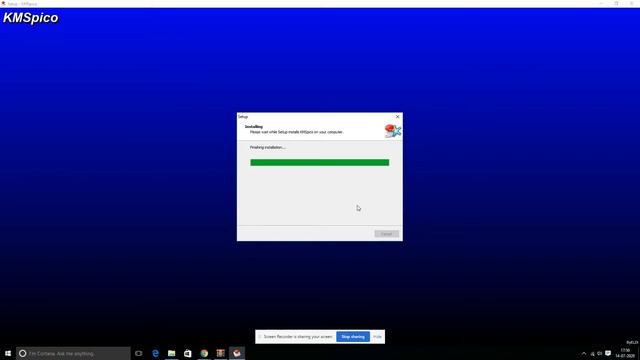Click the Stop sharing button

point(353,337)
